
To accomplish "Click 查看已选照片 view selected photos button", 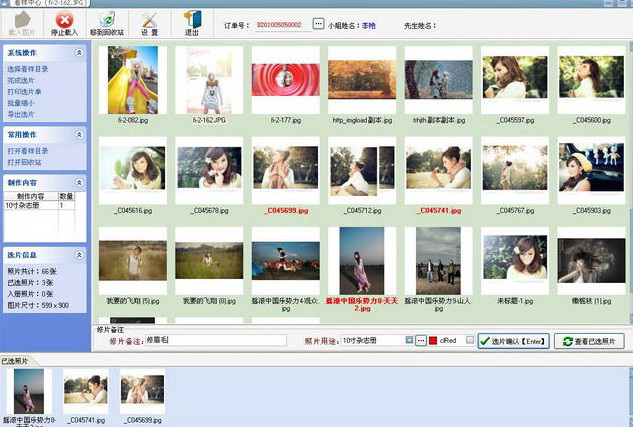I will tap(589, 341).
